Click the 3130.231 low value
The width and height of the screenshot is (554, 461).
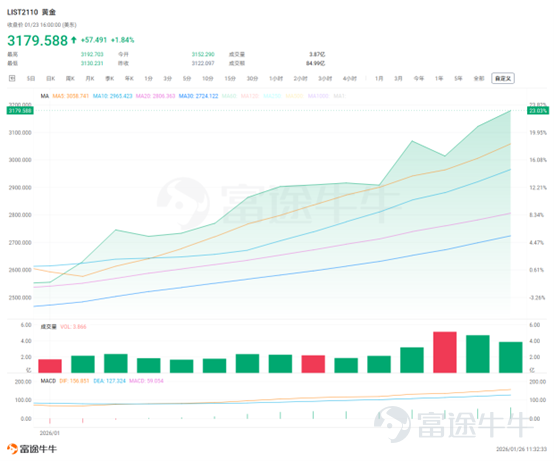pyautogui.click(x=92, y=63)
